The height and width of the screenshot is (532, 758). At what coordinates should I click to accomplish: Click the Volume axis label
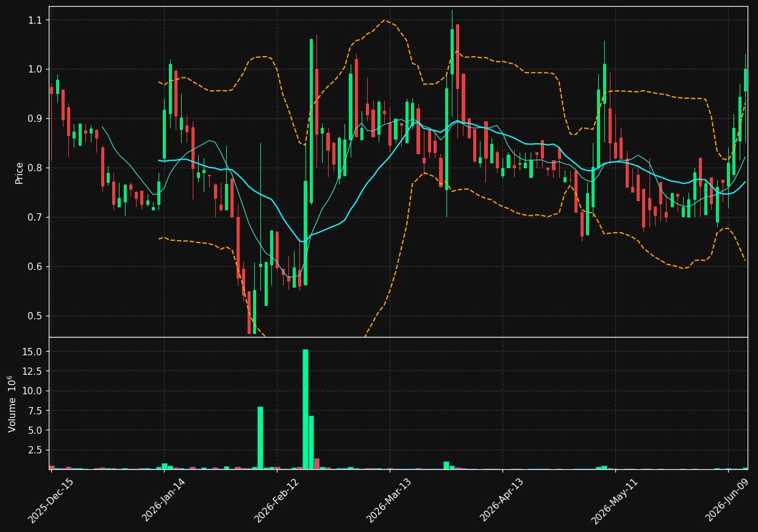click(13, 403)
